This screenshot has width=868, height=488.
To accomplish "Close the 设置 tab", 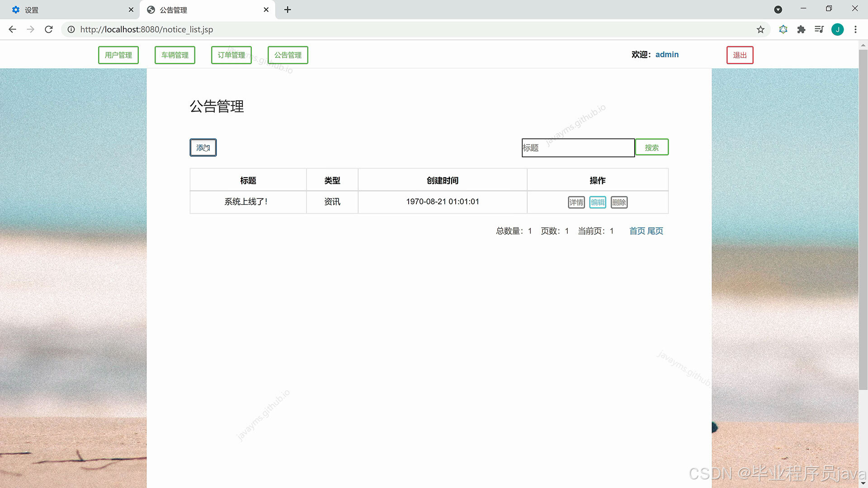I will (131, 9).
